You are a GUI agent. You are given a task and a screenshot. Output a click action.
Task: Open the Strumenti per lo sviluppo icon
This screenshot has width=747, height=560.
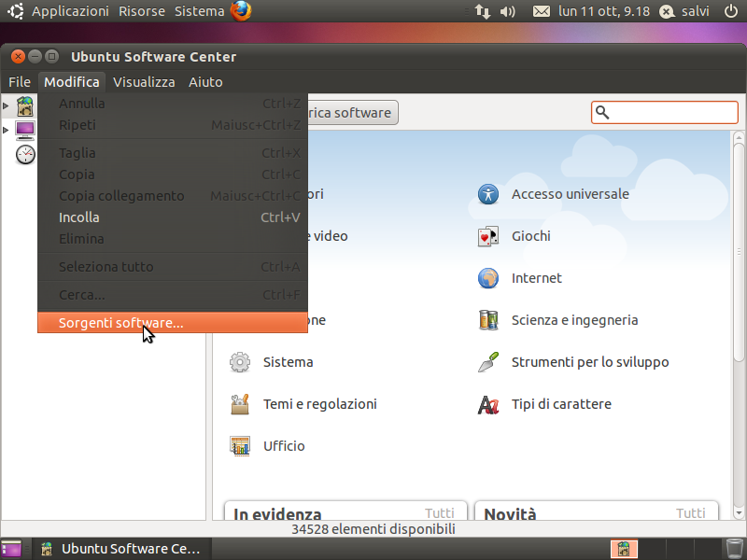(488, 362)
